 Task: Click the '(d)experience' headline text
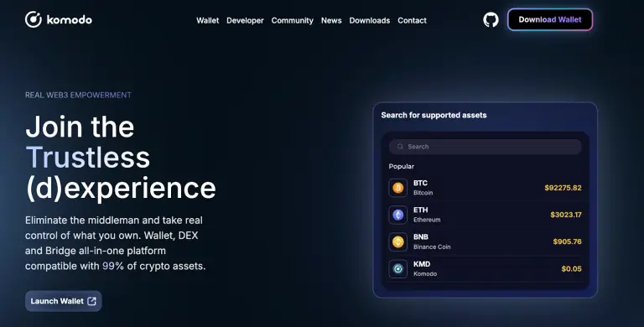(x=121, y=188)
